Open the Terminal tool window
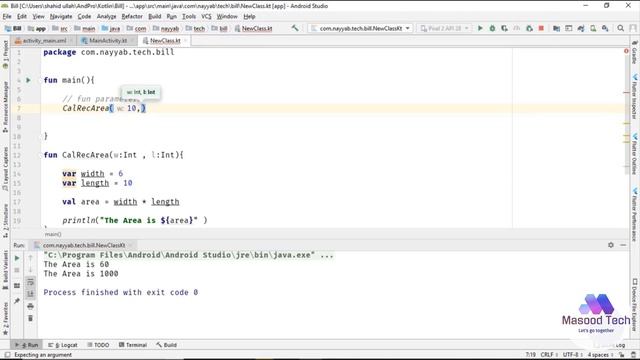Screen dimensions: 640x360 coord(133,345)
